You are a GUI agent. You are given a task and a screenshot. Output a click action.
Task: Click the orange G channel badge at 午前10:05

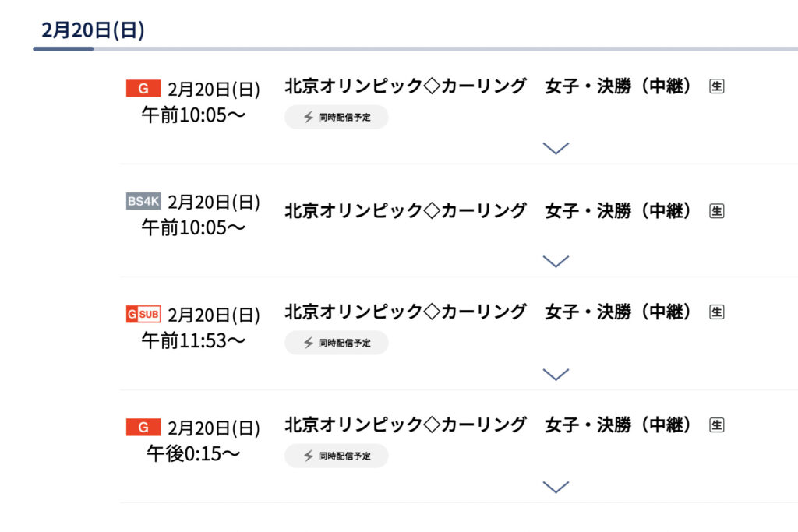coord(143,89)
